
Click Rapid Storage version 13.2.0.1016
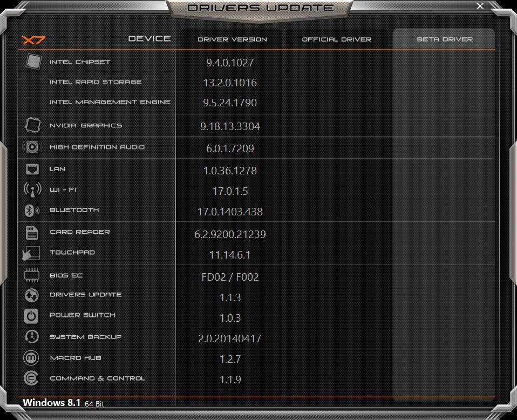point(230,83)
